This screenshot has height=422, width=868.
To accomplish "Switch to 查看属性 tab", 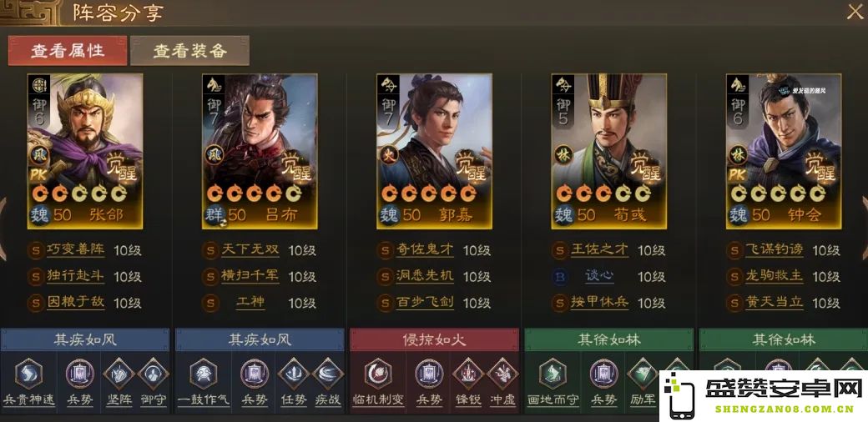I will [x=68, y=51].
